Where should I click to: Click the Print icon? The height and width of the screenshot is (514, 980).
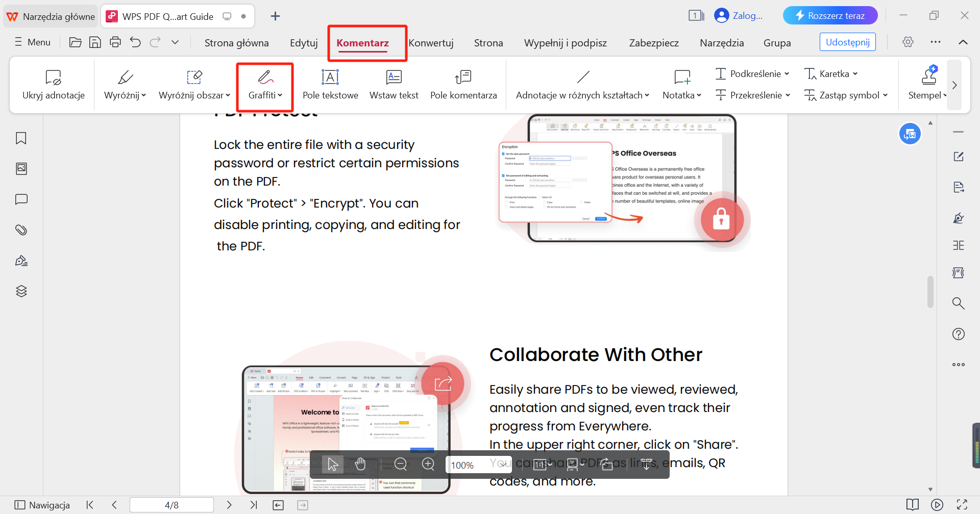pyautogui.click(x=115, y=42)
